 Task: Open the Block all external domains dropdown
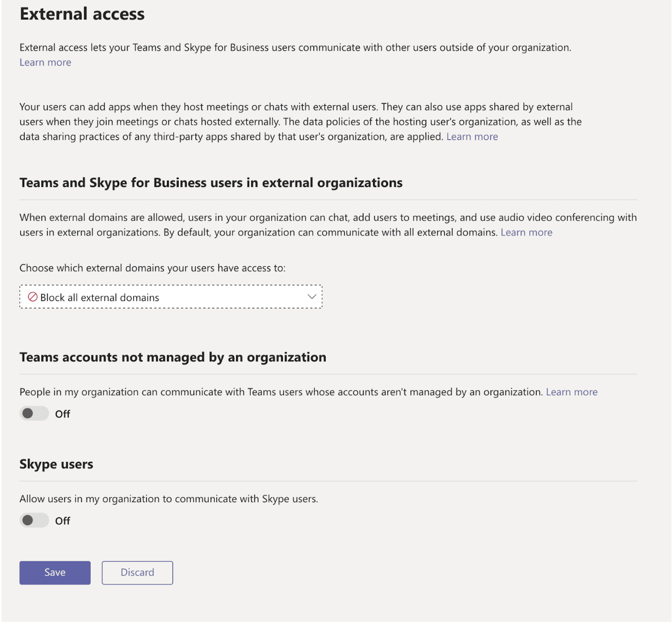[171, 297]
